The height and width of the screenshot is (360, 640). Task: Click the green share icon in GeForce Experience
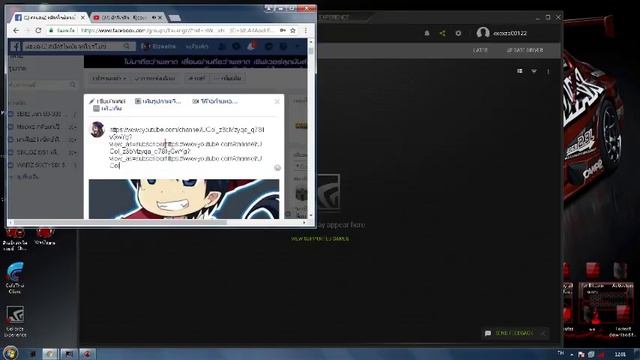click(x=442, y=33)
